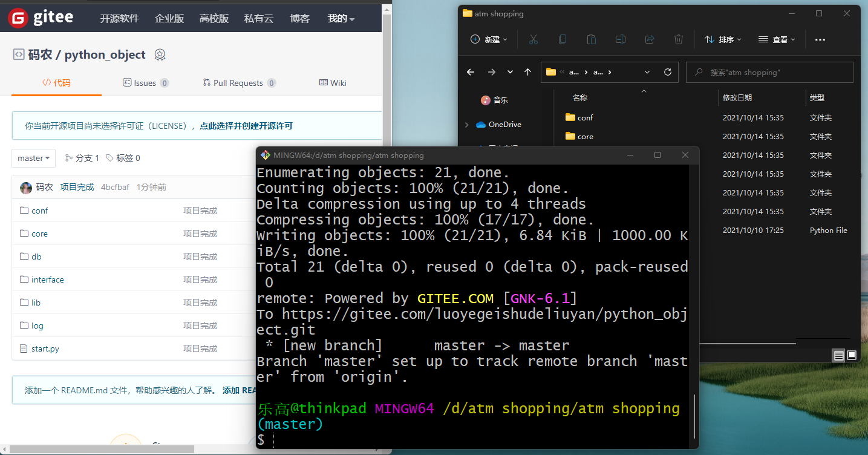This screenshot has width=868, height=455.
Task: Click the Share icon in Explorer toolbar
Action: (650, 39)
